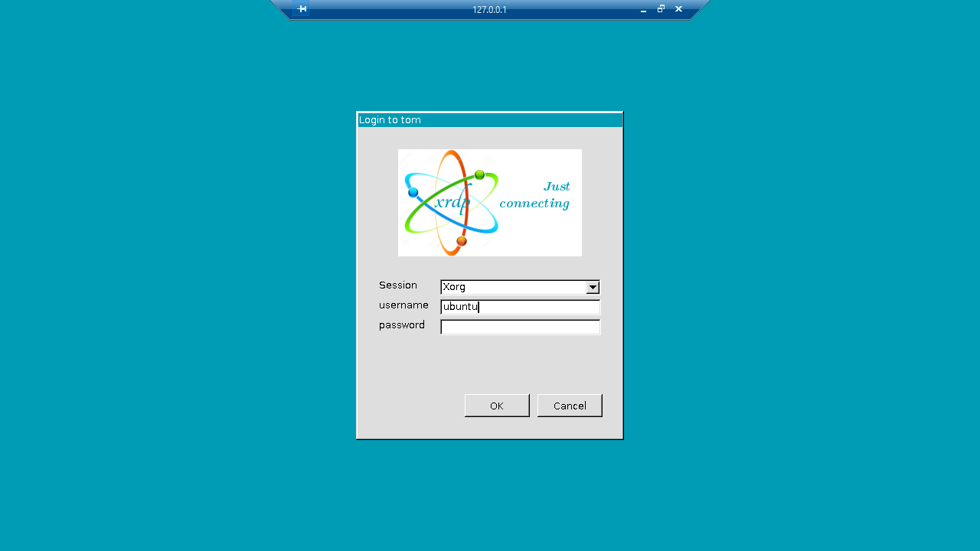Click the 'Login to tom' title bar

pos(490,120)
